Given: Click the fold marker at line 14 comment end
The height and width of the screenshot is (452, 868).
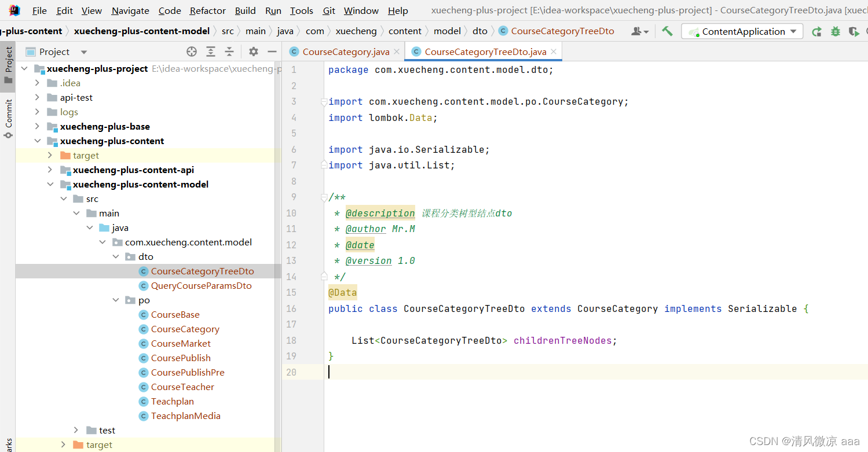Looking at the screenshot, I should click(x=324, y=277).
